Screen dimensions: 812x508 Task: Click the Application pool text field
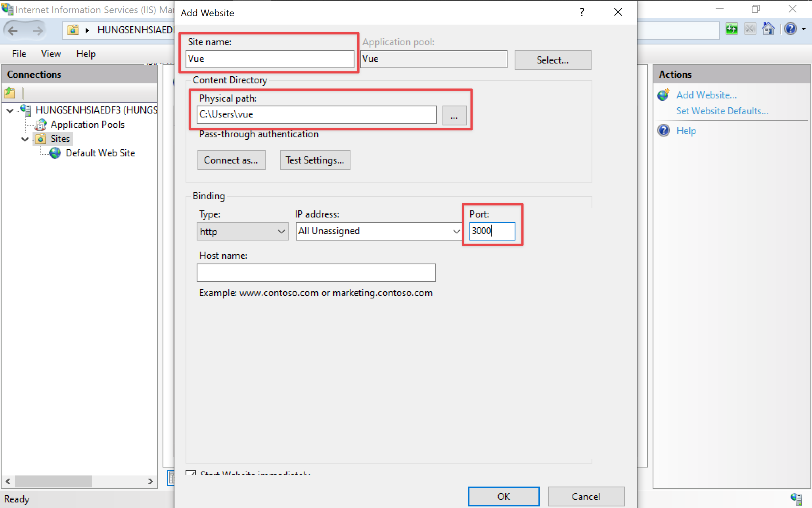[434, 59]
